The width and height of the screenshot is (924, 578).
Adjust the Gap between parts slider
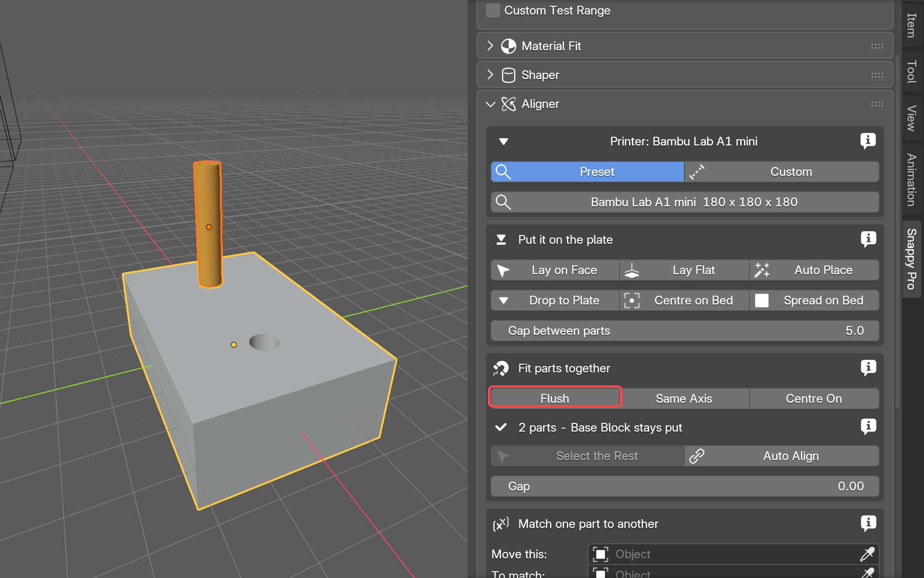tap(685, 331)
